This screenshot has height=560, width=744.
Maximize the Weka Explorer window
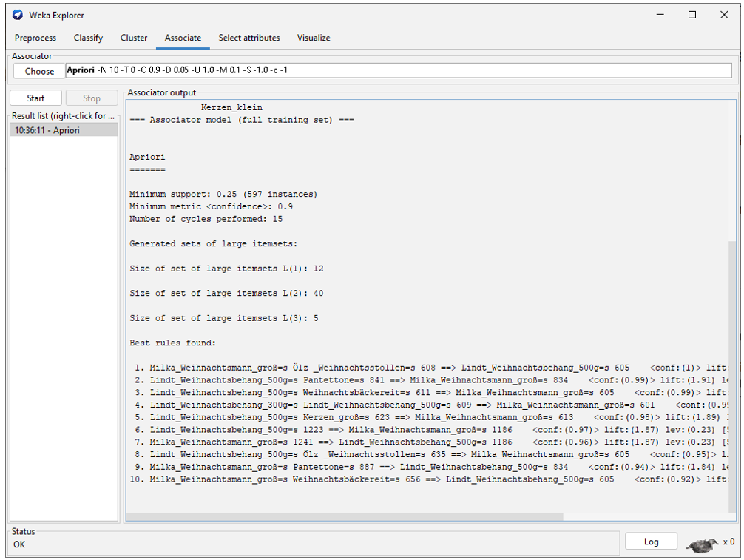[x=692, y=15]
